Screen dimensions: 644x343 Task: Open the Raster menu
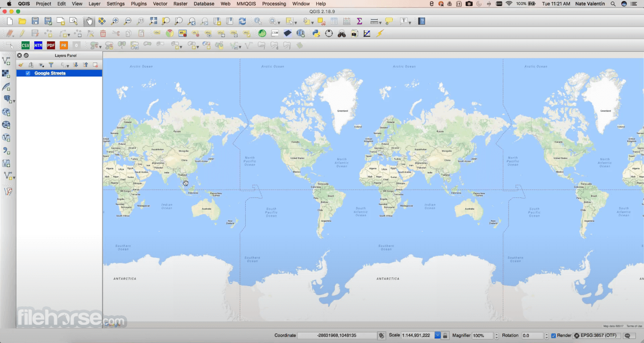coord(181,4)
